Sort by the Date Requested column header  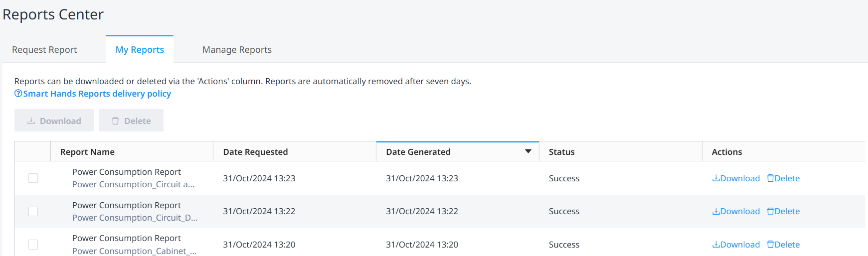[255, 152]
